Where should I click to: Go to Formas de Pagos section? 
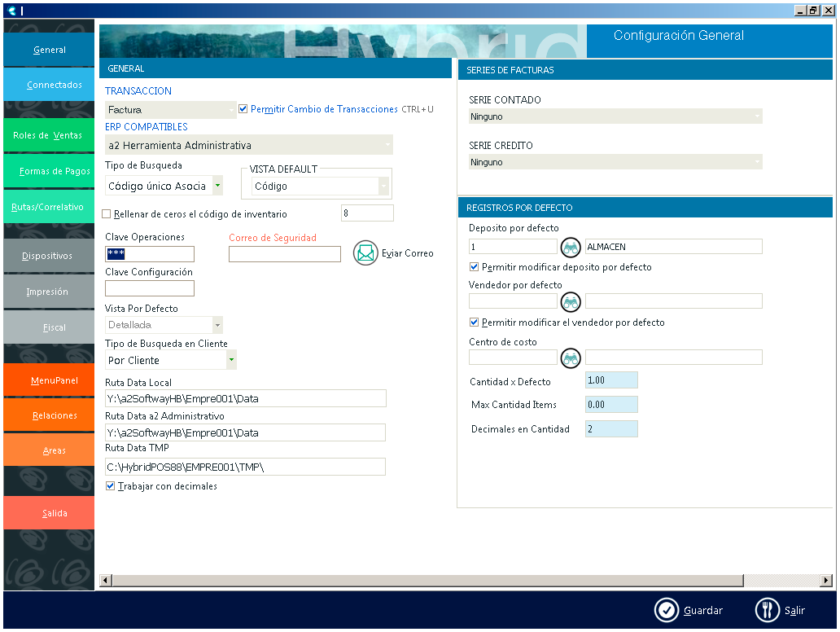(x=49, y=171)
